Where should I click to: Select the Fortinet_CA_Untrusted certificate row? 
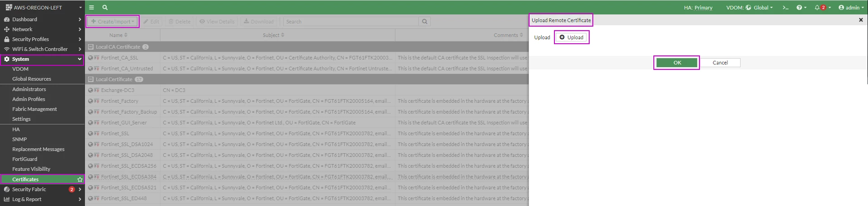[307, 69]
